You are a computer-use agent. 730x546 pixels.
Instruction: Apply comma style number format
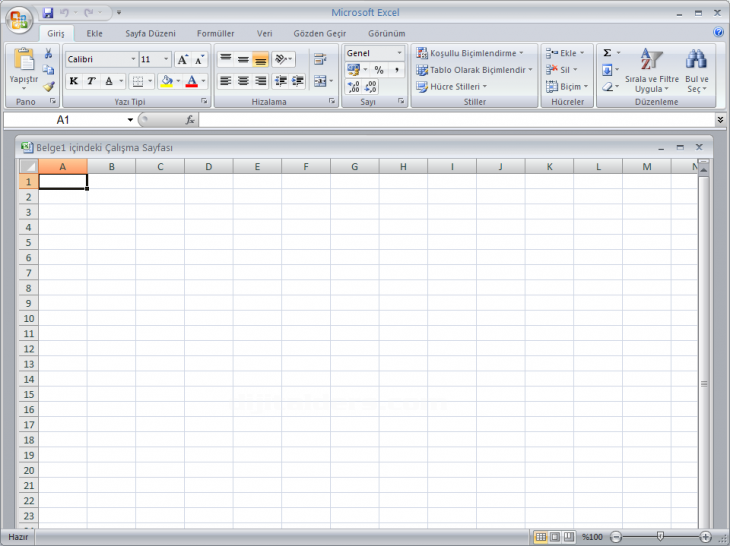(397, 70)
